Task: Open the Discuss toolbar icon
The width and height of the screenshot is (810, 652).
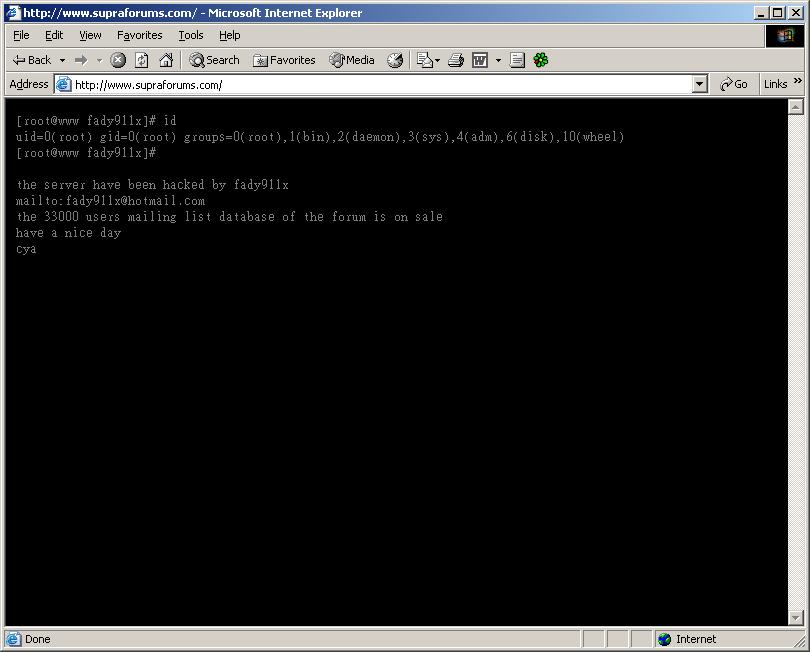Action: (517, 60)
